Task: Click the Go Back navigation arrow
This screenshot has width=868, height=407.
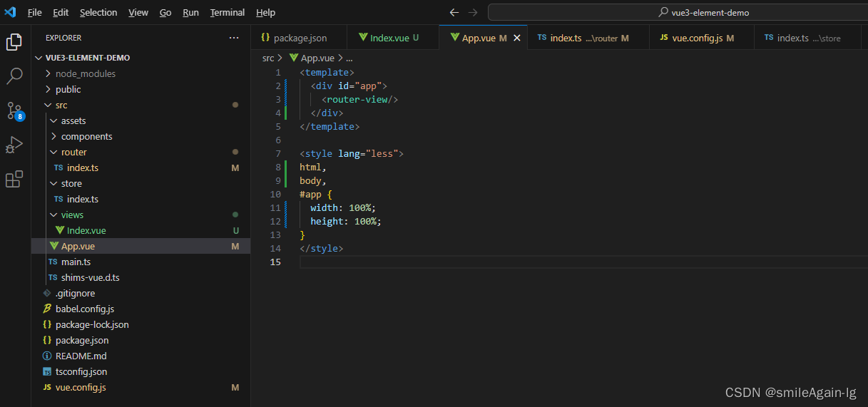Action: point(454,12)
